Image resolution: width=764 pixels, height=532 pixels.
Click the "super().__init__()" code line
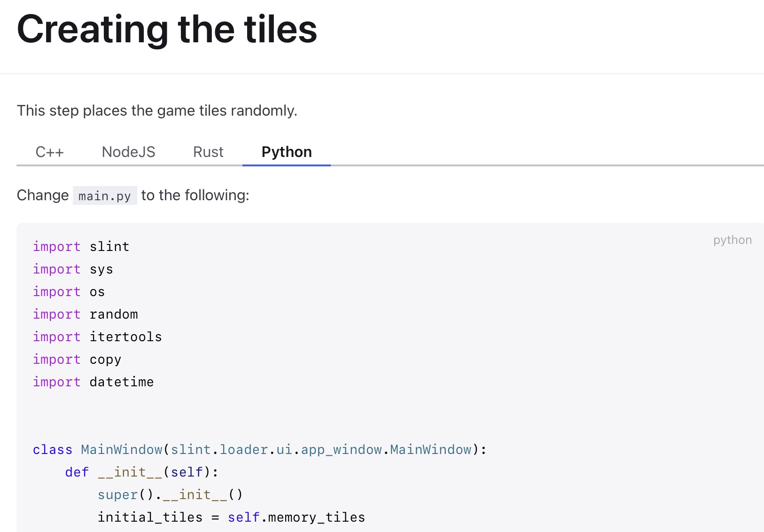coord(170,495)
